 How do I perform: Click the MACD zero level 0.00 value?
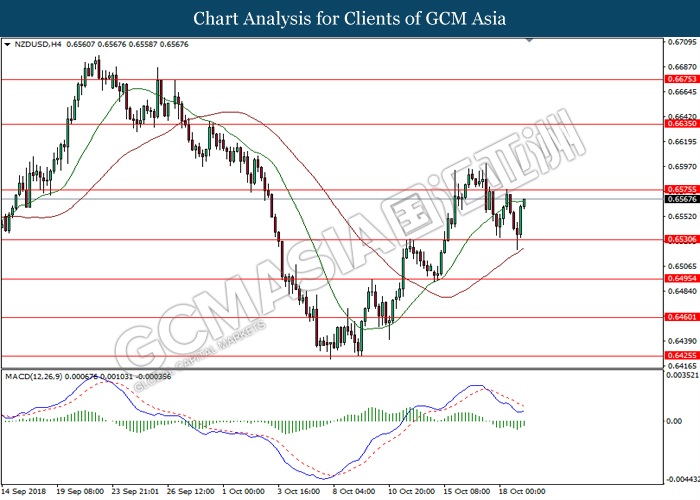[x=674, y=421]
